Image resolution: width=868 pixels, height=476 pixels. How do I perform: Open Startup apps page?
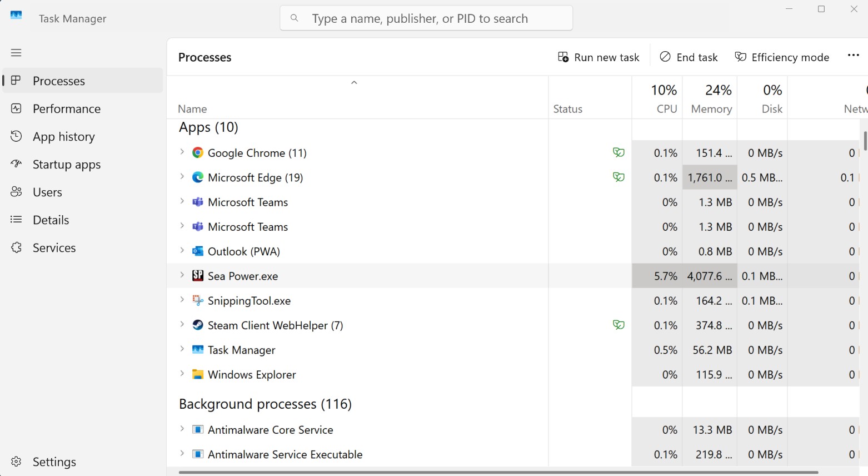click(x=83, y=164)
